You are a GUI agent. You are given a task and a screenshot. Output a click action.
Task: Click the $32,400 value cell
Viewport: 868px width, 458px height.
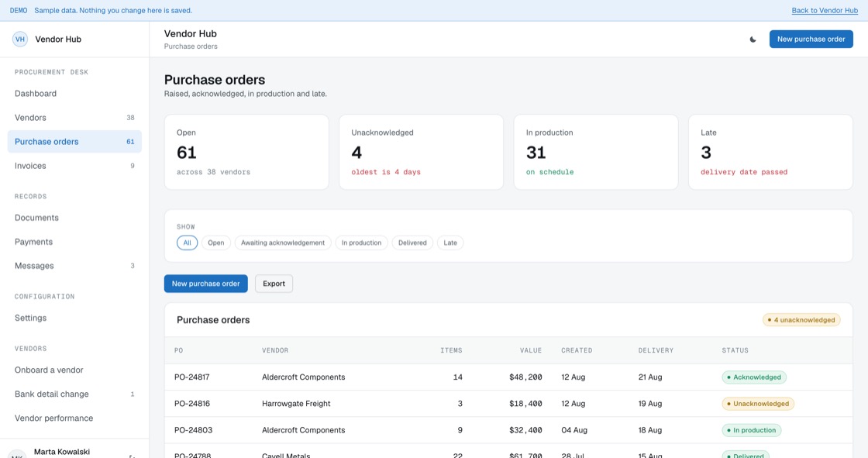[x=525, y=430]
